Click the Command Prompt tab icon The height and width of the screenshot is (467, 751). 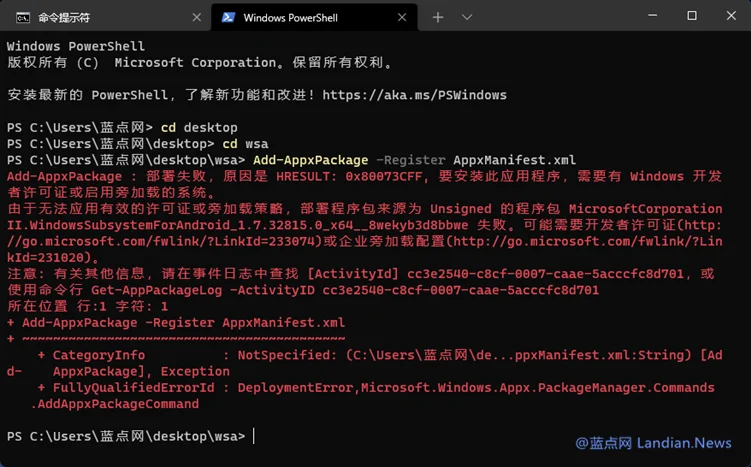tap(23, 18)
